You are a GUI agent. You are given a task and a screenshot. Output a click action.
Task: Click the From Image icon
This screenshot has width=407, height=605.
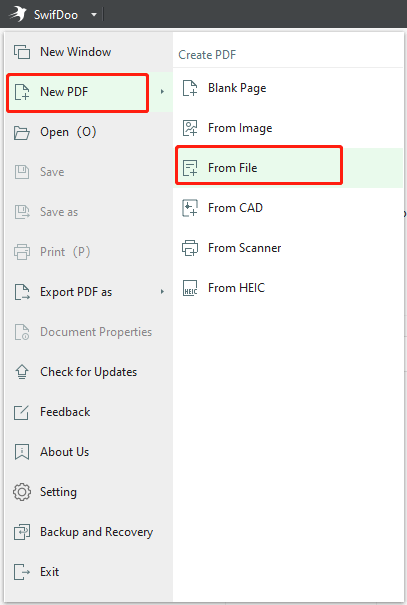coord(190,128)
